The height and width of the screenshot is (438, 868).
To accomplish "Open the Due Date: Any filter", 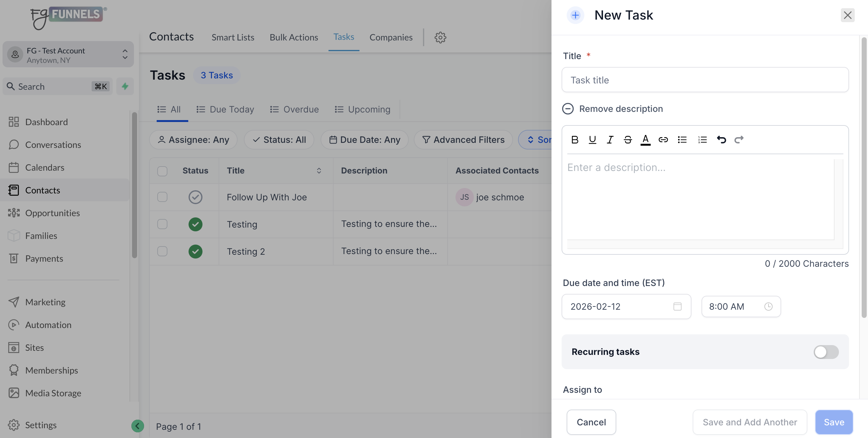I will (365, 140).
